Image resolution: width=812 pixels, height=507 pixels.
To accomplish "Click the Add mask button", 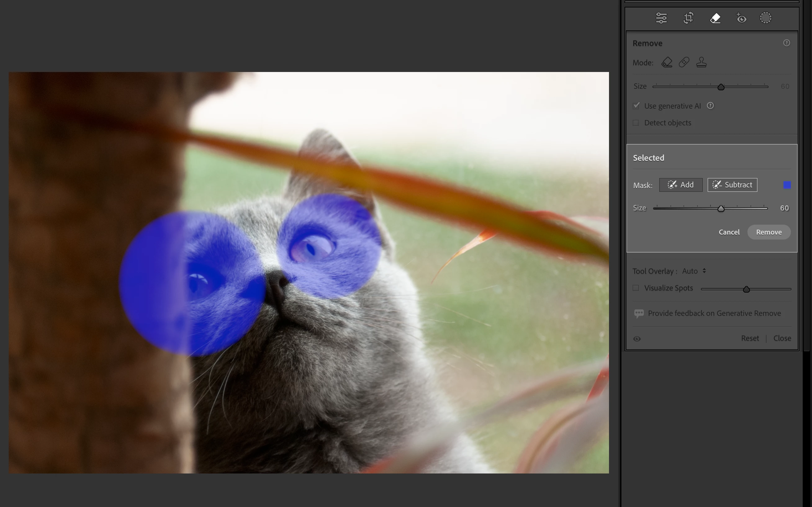I will (680, 185).
